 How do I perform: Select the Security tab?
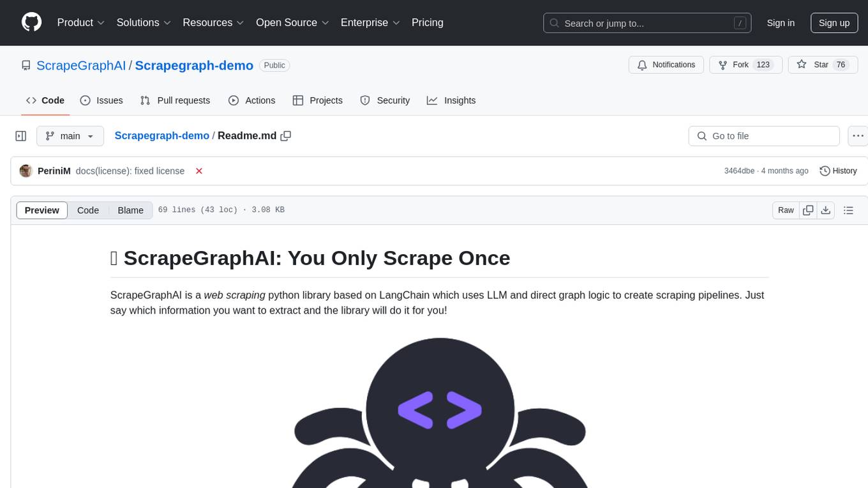click(385, 100)
